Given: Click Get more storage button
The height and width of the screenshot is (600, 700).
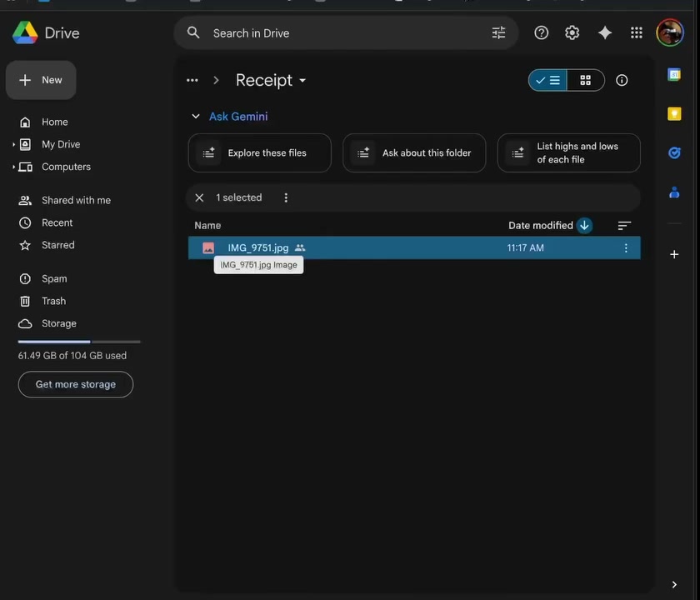Looking at the screenshot, I should (x=76, y=384).
